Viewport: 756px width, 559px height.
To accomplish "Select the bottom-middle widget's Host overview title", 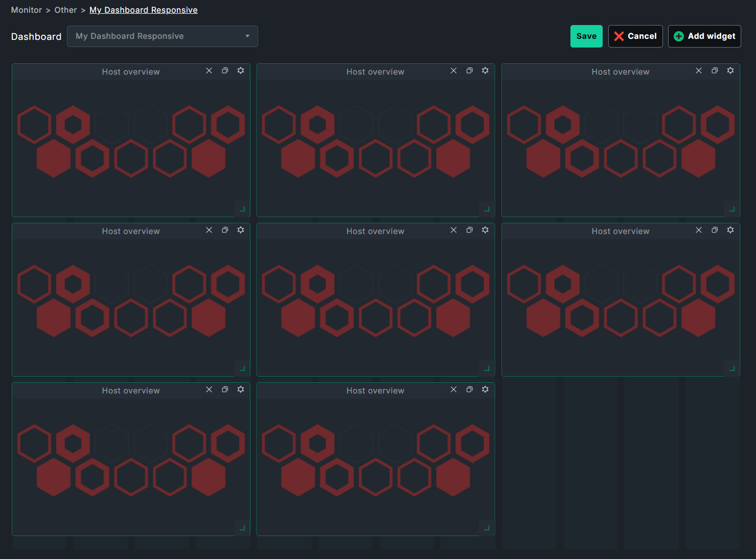I will 375,391.
